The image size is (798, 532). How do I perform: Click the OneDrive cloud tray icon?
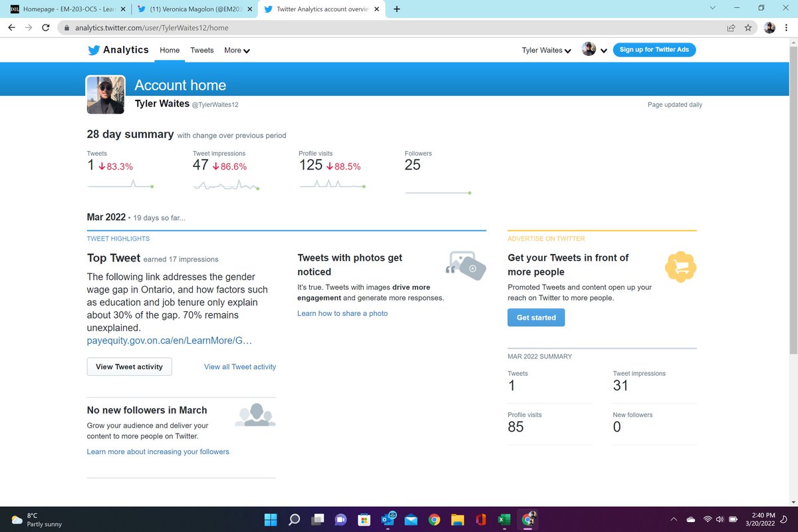(691, 519)
